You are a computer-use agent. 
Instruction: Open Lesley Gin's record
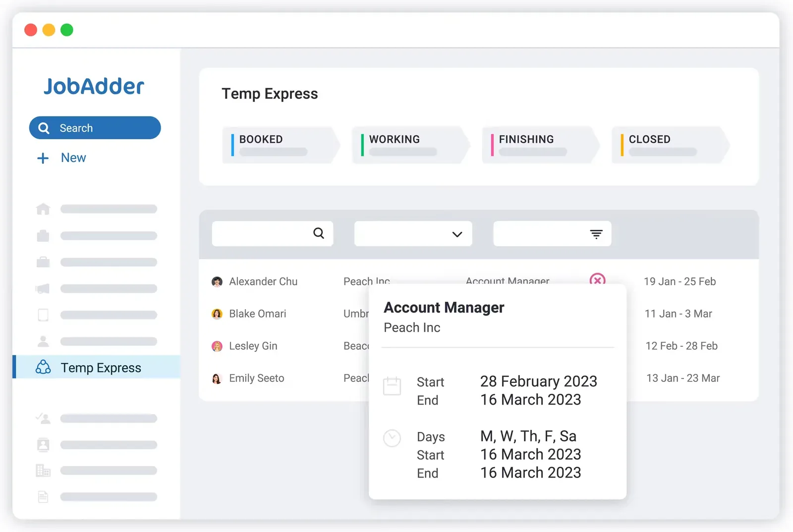click(x=253, y=346)
